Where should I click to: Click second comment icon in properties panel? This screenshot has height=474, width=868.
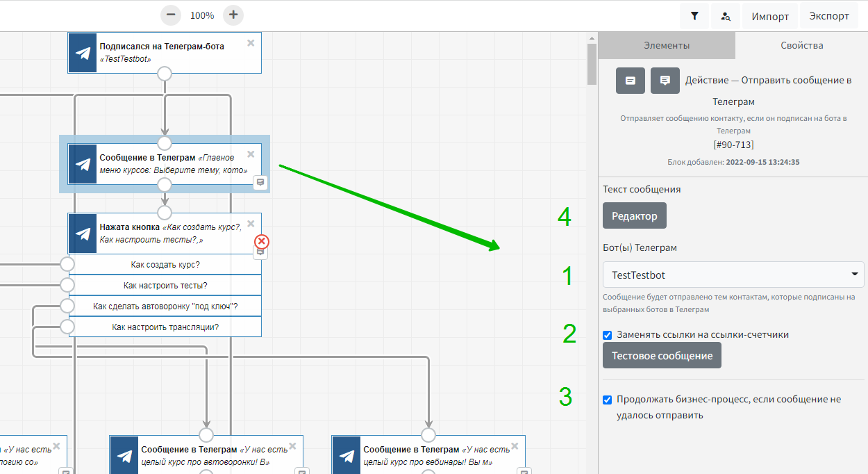click(x=665, y=81)
